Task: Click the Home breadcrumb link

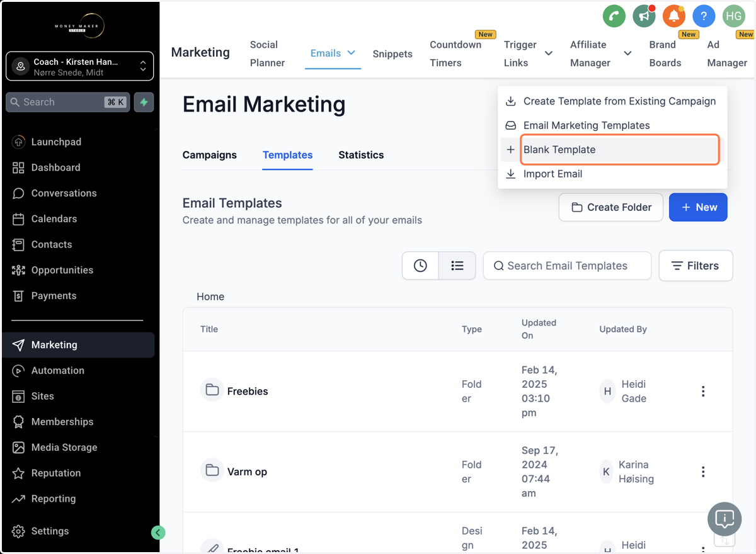Action: coord(210,297)
